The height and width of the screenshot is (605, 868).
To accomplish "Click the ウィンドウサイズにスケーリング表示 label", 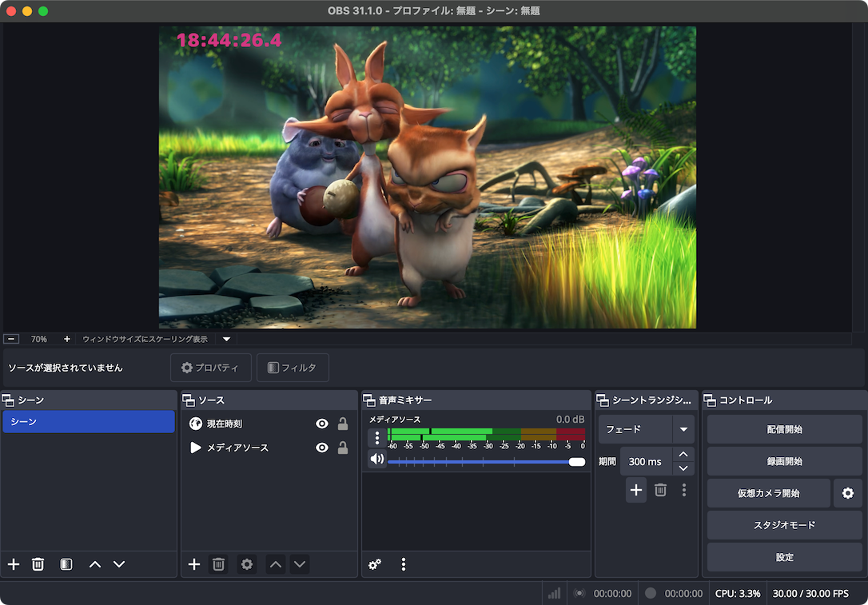I will [145, 339].
